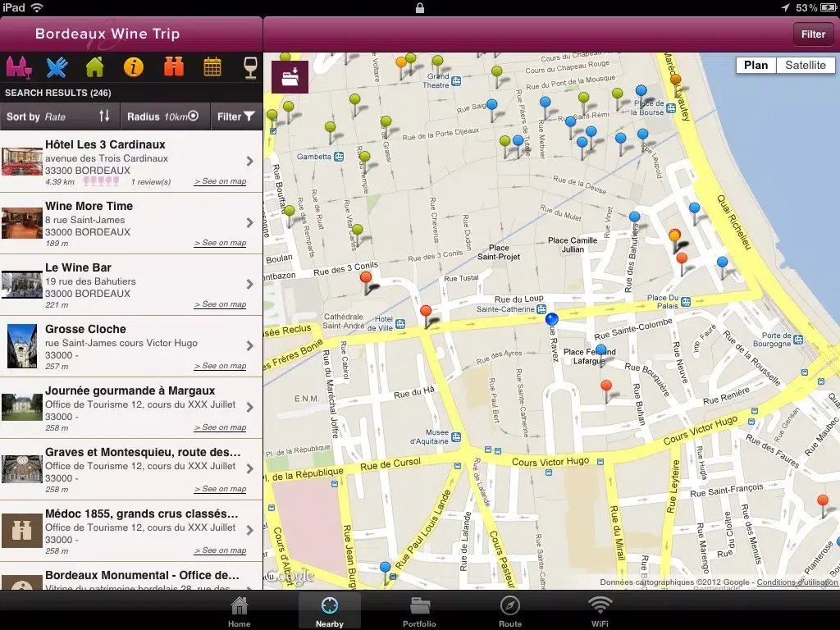Open Wine More Time thumbnail image
The height and width of the screenshot is (630, 840).
22,222
